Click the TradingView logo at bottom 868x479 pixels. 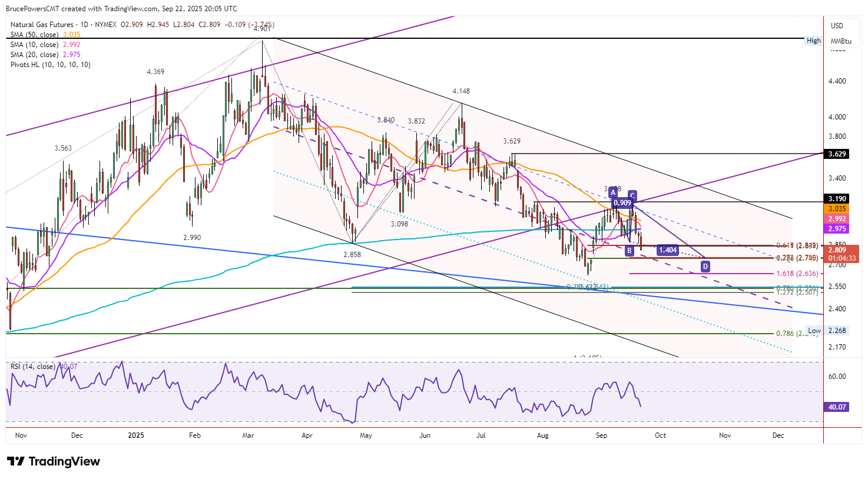54,461
